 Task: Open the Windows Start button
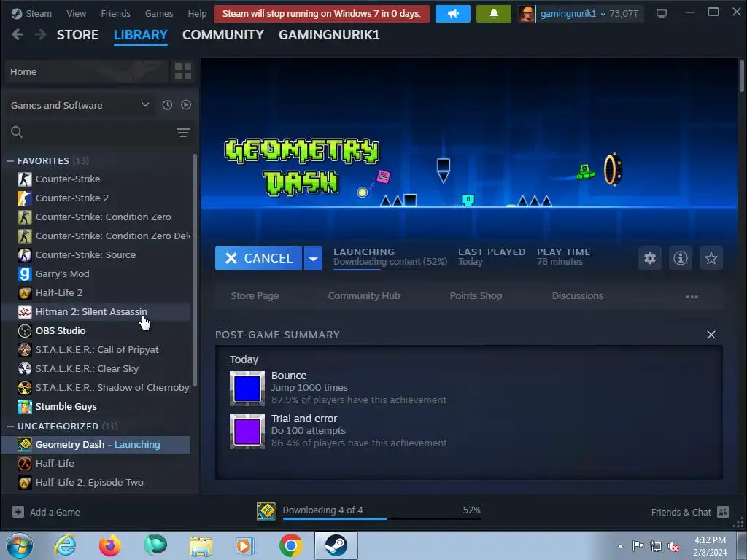click(20, 545)
